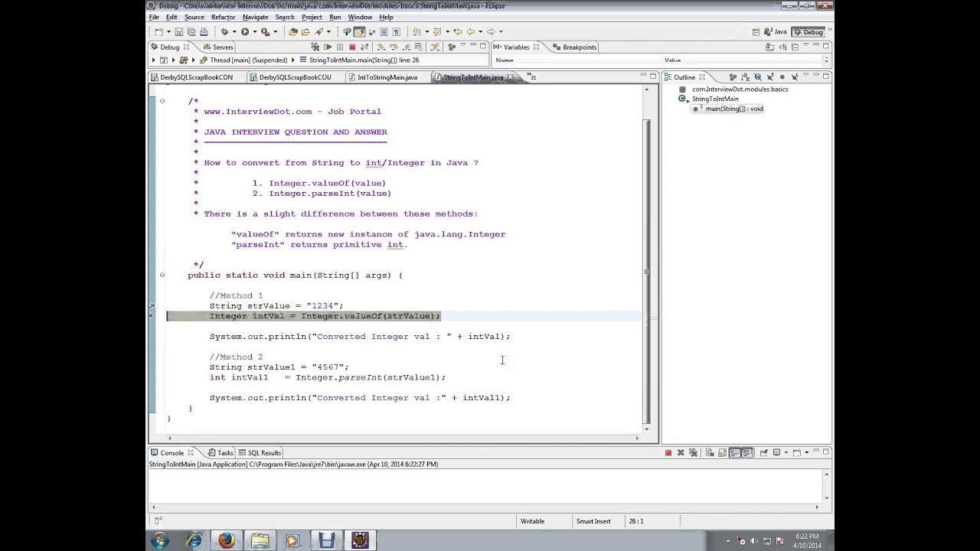980x551 pixels.
Task: Open the Refactor menu
Action: (x=223, y=17)
